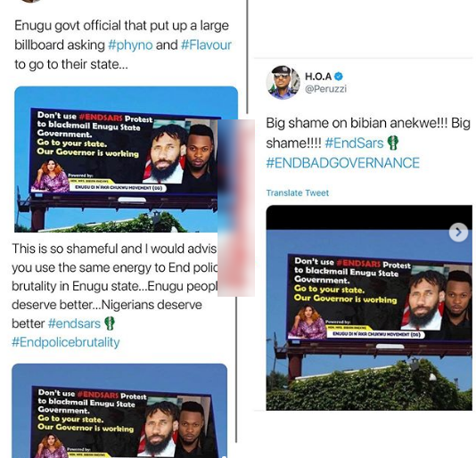Click the blurred strip beside the left tweet
Screen dimensions: 476x458
pyautogui.click(x=236, y=208)
